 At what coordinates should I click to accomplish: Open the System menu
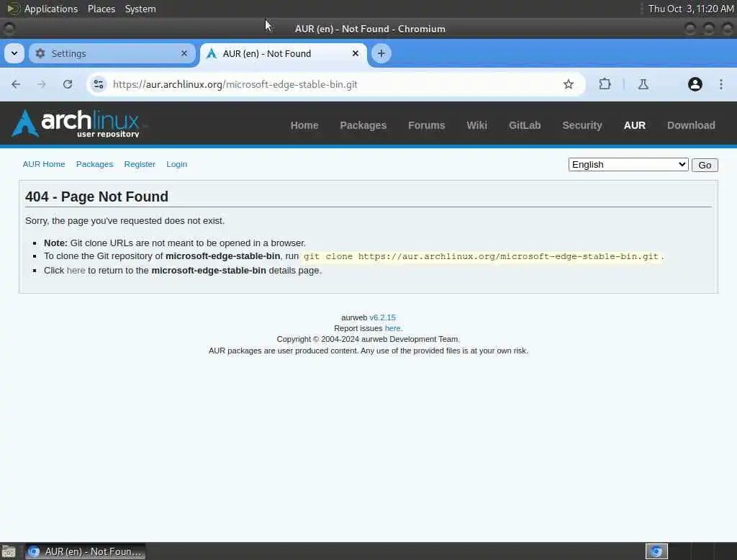point(140,9)
